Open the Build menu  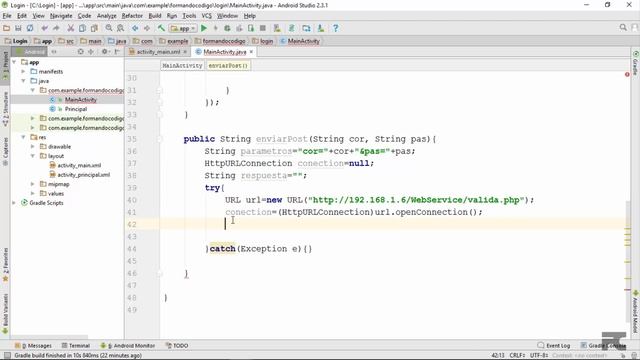155,16
